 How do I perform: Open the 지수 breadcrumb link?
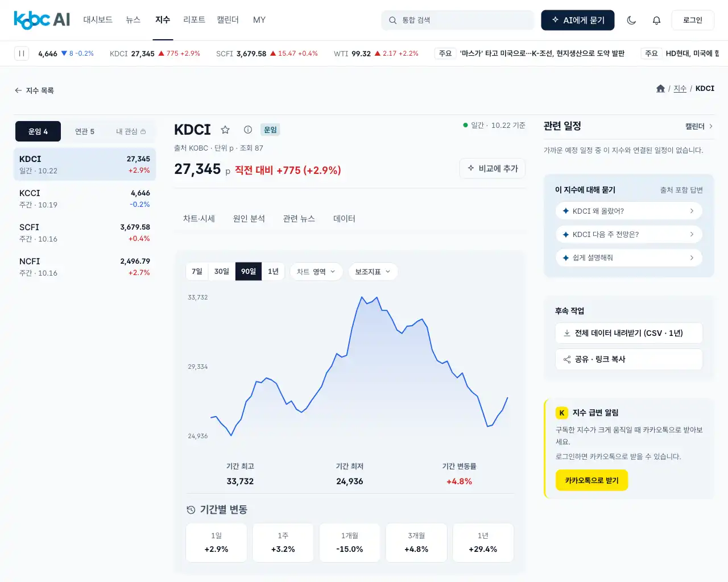pyautogui.click(x=680, y=89)
